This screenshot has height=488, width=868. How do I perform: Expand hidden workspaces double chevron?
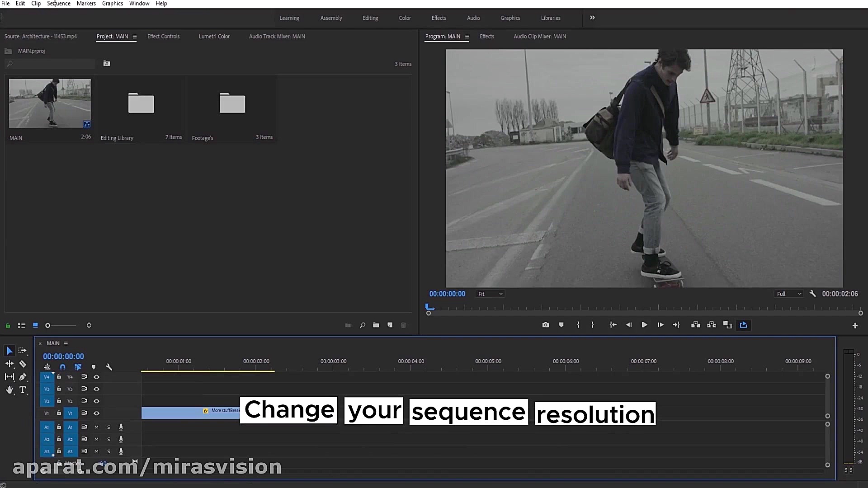[x=592, y=18]
